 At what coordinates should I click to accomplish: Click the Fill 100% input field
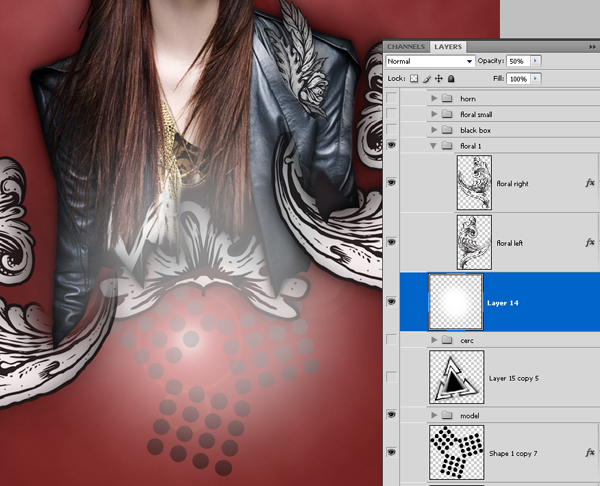click(x=518, y=79)
